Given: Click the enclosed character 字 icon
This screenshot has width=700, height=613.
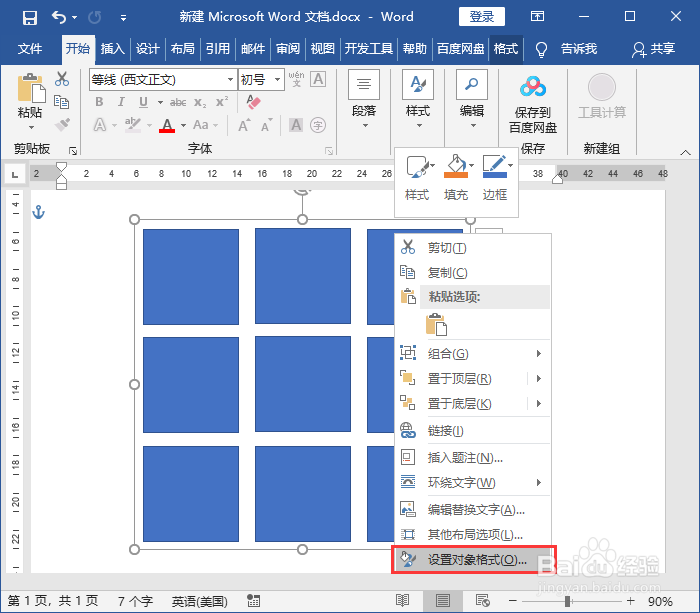Looking at the screenshot, I should coord(318,125).
